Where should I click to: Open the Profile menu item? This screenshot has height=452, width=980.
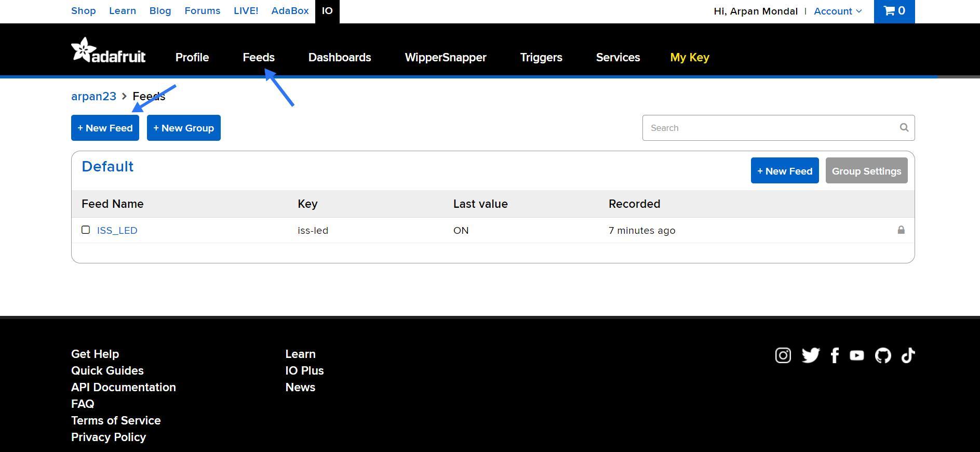(192, 57)
